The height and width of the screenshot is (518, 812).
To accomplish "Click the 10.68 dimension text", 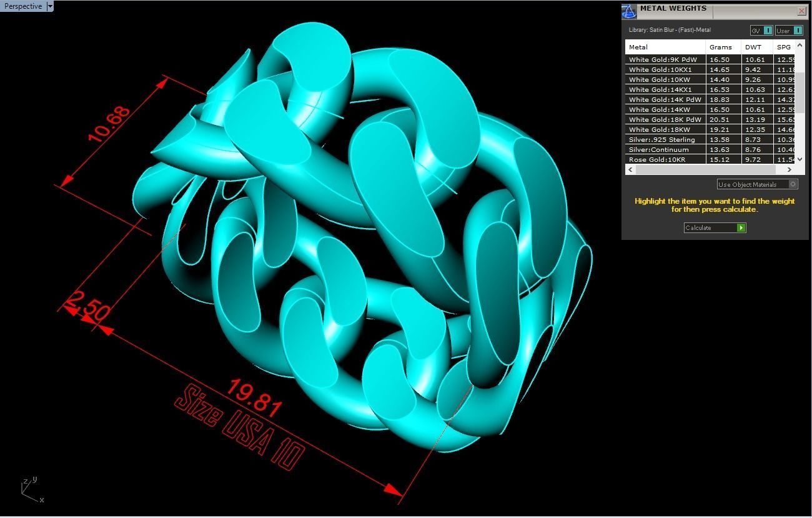I will 110,124.
